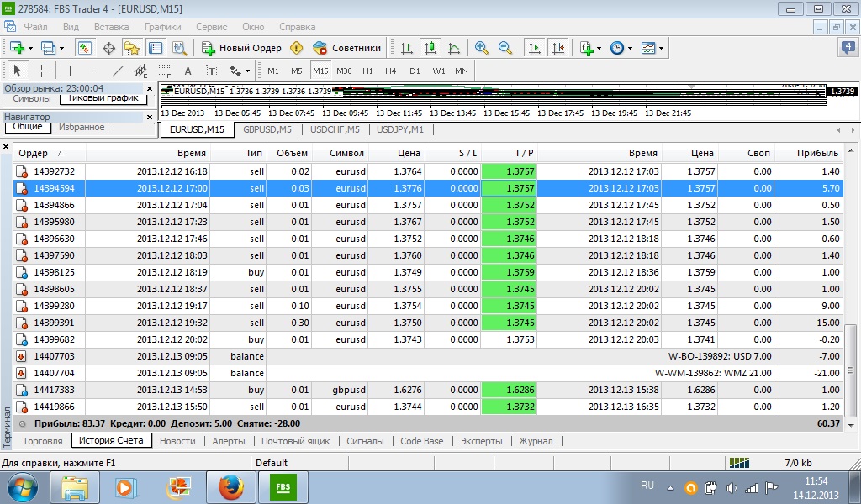Screen dimensions: 861x504
Task: Select the text label tool
Action: pos(211,71)
